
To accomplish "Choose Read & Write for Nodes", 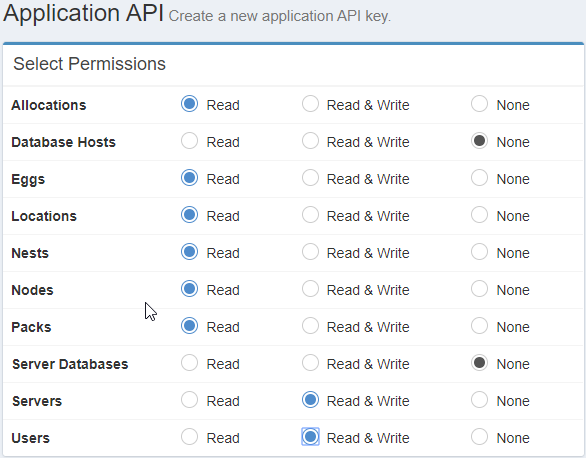I will [310, 289].
